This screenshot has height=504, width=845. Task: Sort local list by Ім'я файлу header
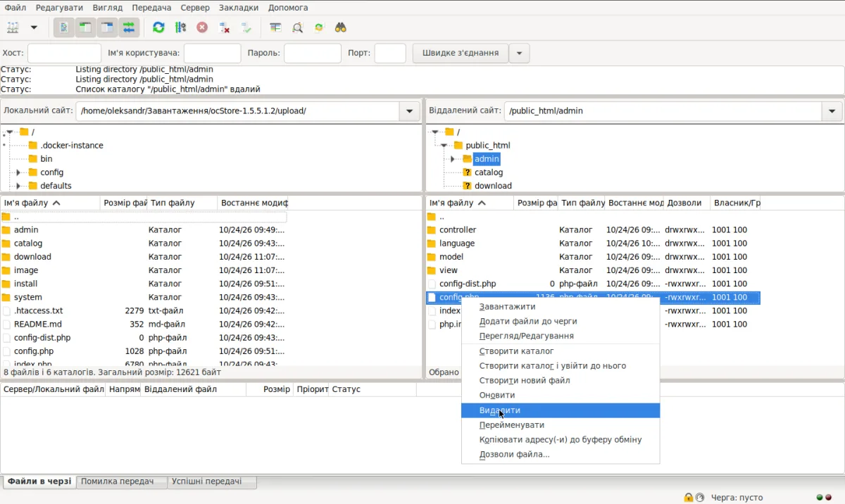coord(50,203)
